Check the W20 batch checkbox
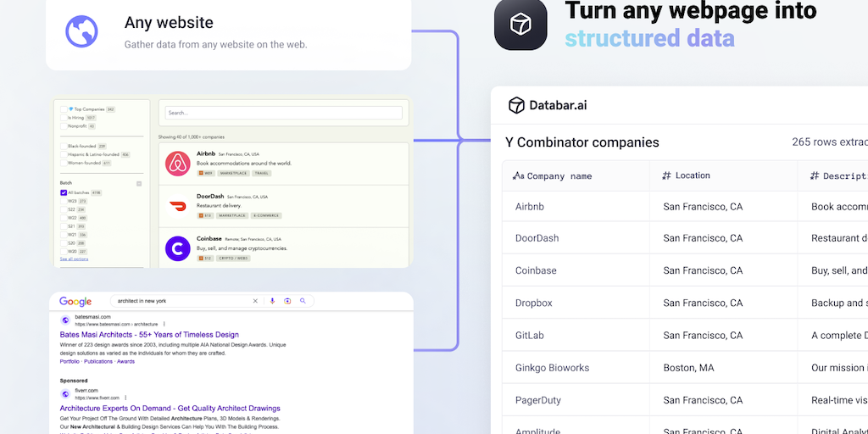 (64, 251)
